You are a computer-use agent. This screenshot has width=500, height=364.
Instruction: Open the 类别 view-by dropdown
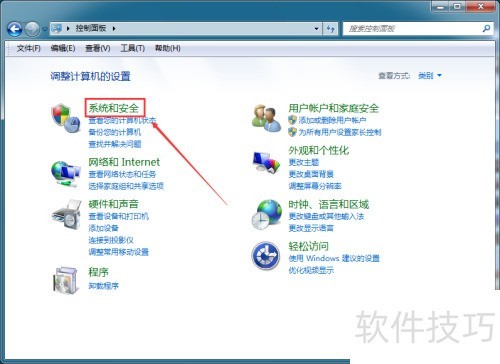pos(430,76)
